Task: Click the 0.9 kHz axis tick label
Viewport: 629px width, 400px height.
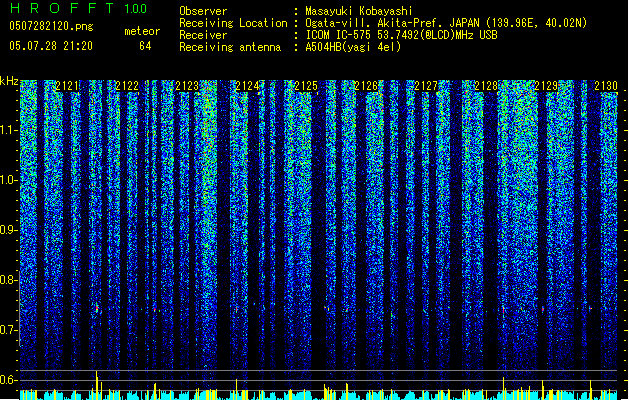Action: [x=9, y=230]
